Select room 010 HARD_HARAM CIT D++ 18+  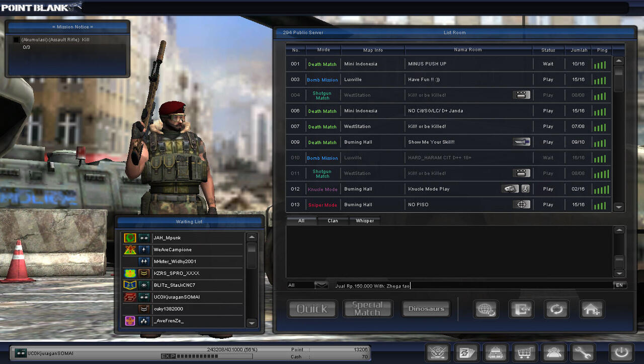(449, 158)
